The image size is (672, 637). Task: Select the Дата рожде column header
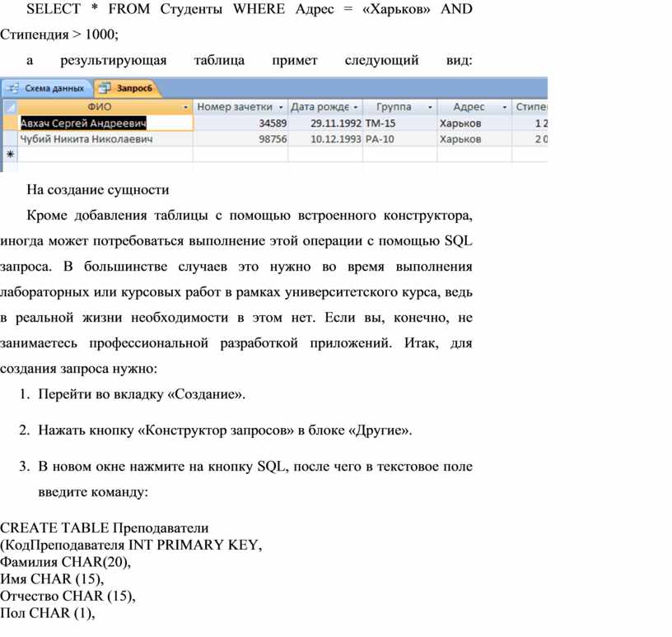pos(325,107)
